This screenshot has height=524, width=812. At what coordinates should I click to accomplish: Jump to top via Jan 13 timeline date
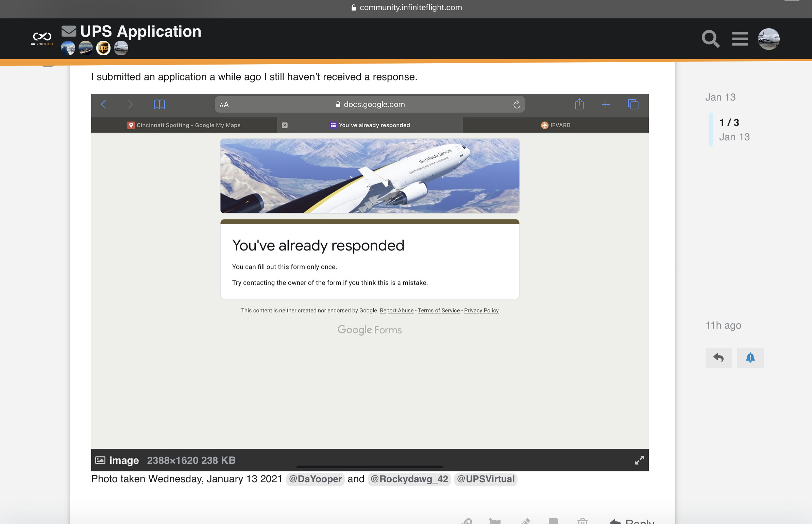(x=720, y=97)
